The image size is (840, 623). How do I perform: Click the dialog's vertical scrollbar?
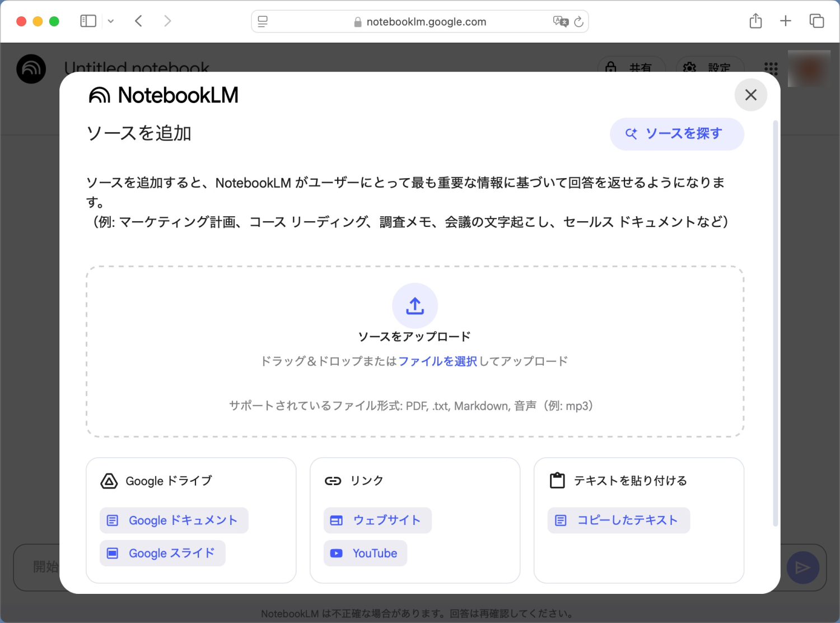[775, 324]
